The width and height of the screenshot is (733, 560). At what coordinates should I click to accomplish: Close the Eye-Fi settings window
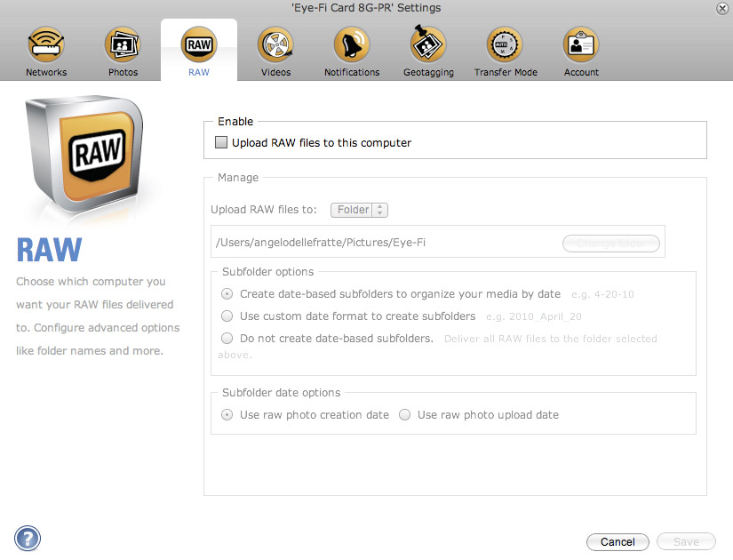(x=722, y=8)
